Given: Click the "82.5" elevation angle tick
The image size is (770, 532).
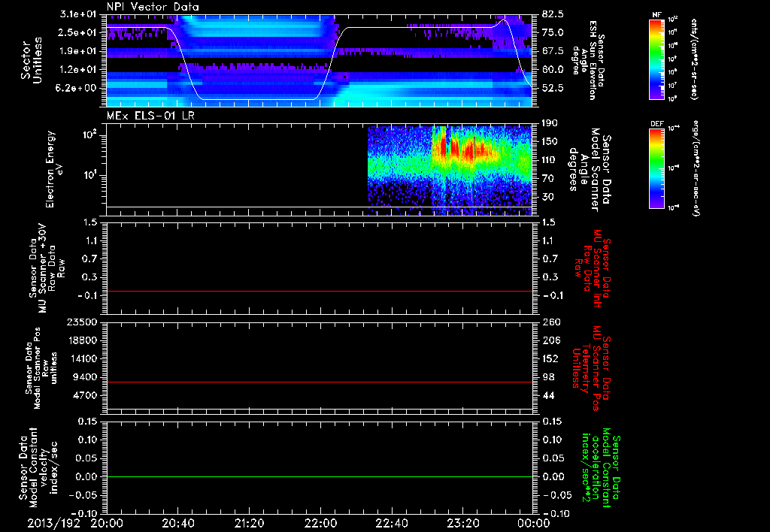Looking at the screenshot, I should [553, 14].
